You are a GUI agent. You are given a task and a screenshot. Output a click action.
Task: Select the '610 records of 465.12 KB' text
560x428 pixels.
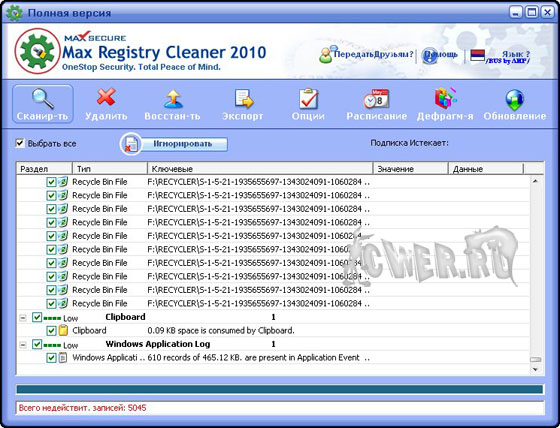[195, 358]
